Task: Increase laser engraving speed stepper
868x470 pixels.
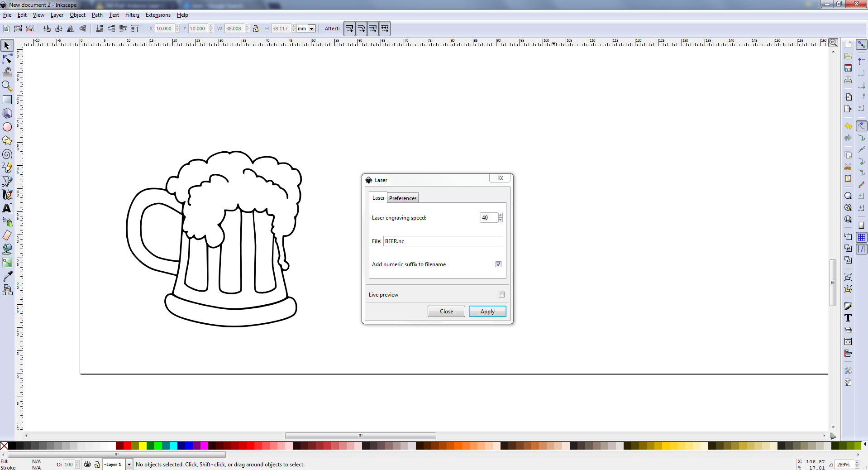Action: point(500,216)
